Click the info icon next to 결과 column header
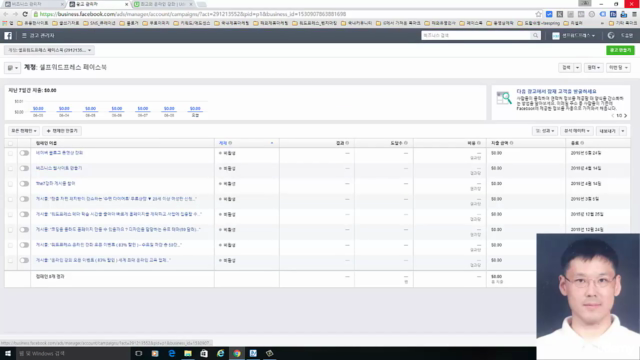 point(347,143)
